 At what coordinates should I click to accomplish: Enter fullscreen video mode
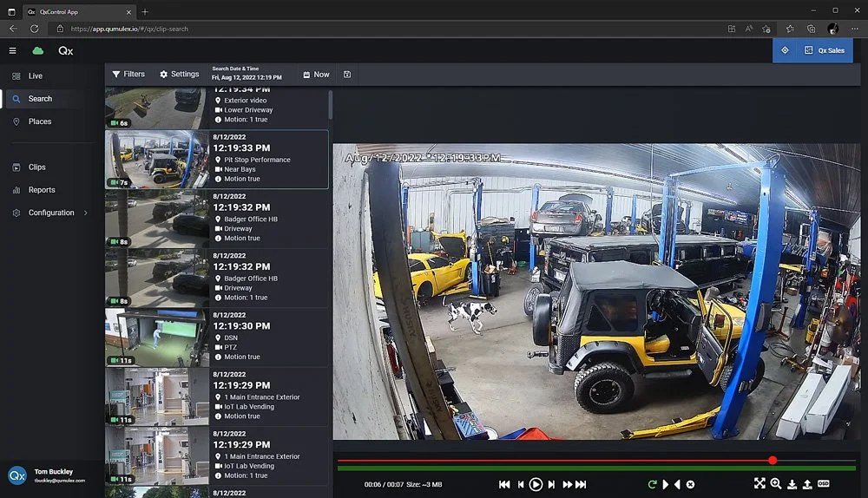759,483
